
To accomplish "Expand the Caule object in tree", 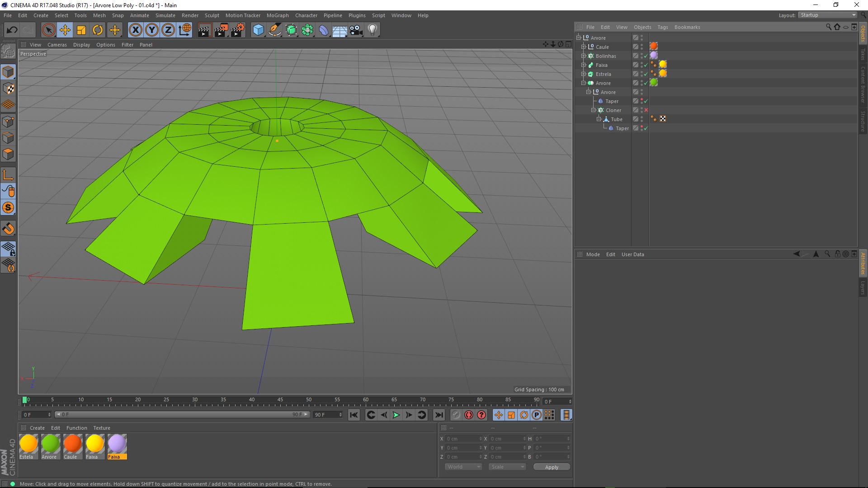I will [x=584, y=47].
